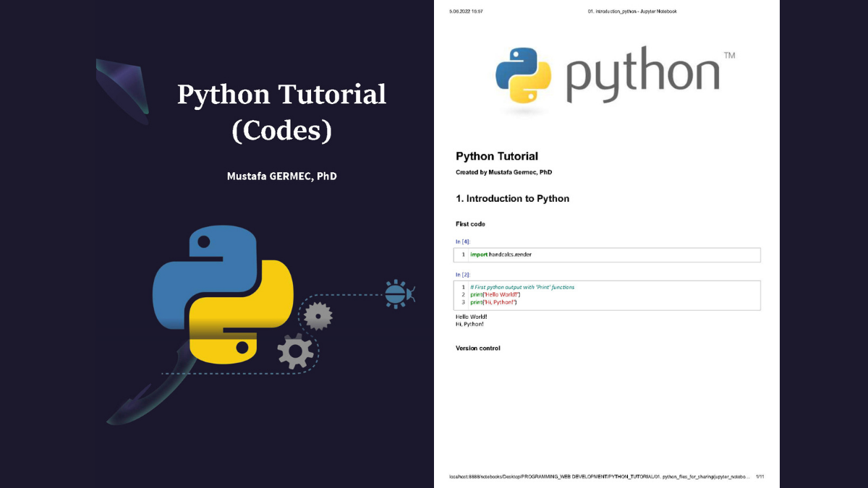Viewport: 868px width, 488px height.
Task: Click the localhost:8888 footer URL
Action: 600,477
